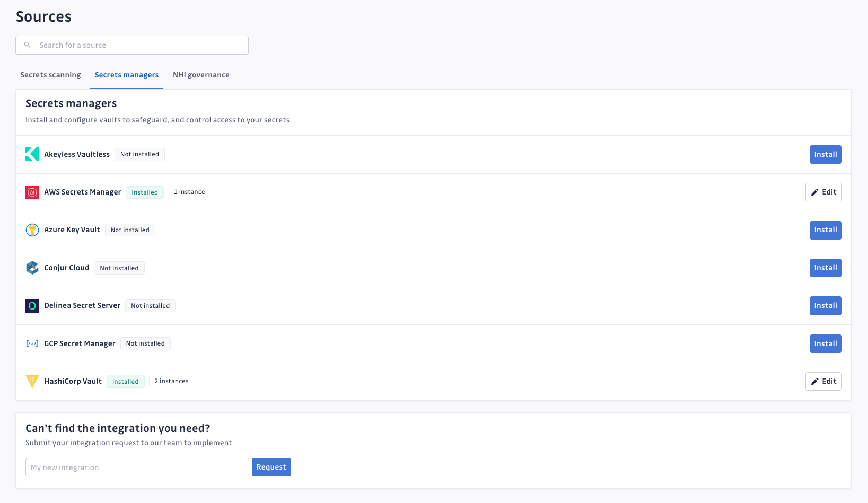Click the Azure Key Vault Not installed badge
The width and height of the screenshot is (868, 503).
point(130,230)
